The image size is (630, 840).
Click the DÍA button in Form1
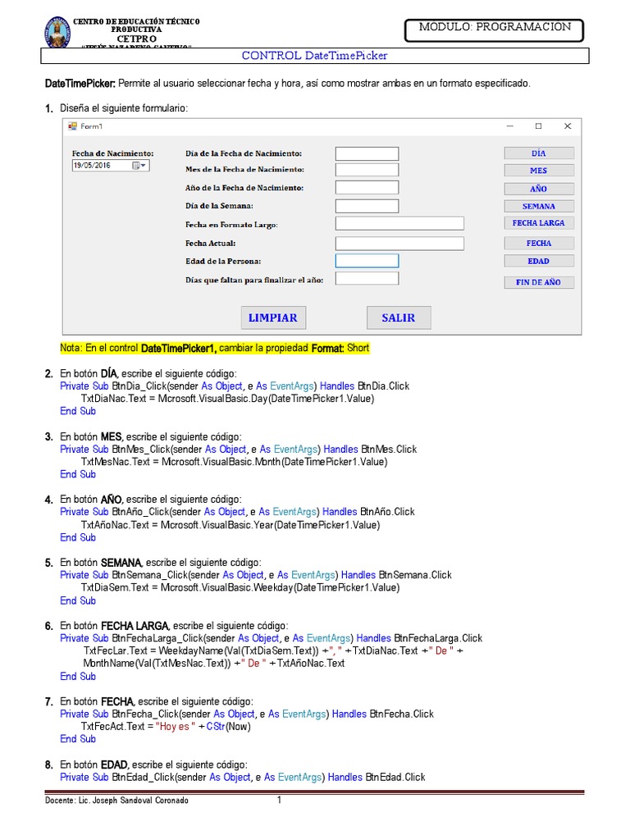pyautogui.click(x=538, y=153)
